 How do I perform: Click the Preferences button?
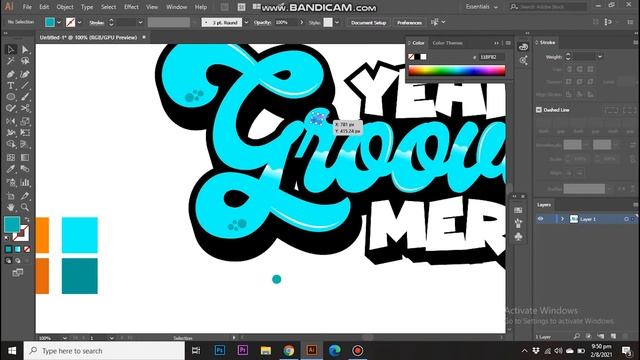click(x=409, y=22)
